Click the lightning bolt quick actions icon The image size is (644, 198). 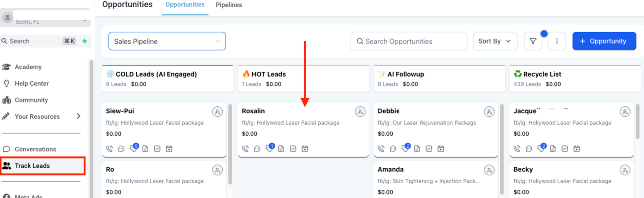click(x=85, y=41)
